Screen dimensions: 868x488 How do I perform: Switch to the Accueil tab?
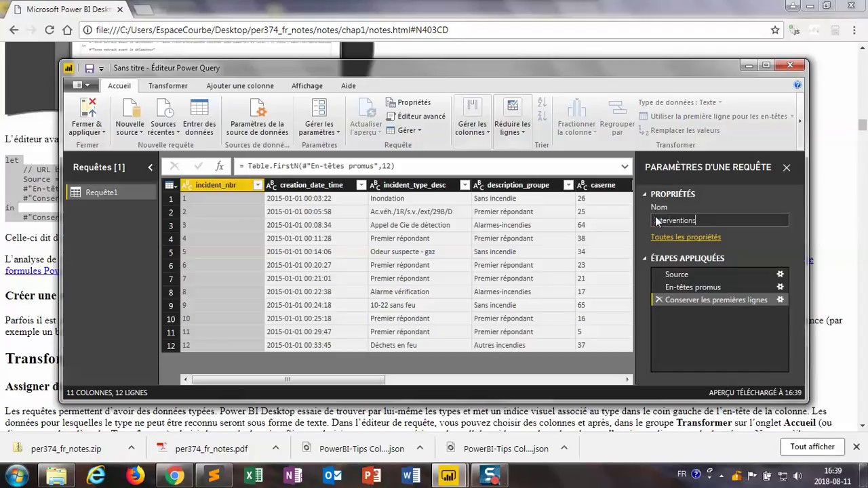click(x=119, y=86)
